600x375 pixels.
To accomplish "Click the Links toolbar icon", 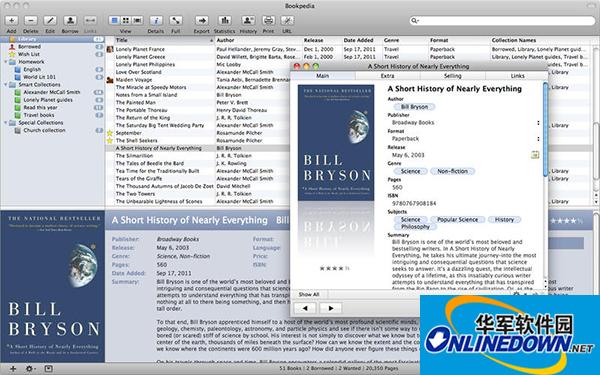I will (90, 21).
